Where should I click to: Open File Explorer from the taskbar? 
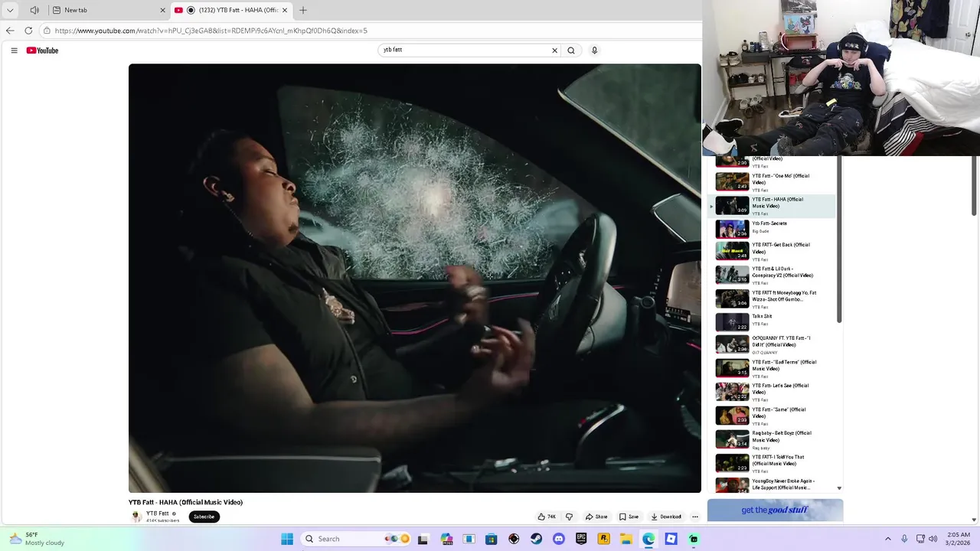pos(626,539)
